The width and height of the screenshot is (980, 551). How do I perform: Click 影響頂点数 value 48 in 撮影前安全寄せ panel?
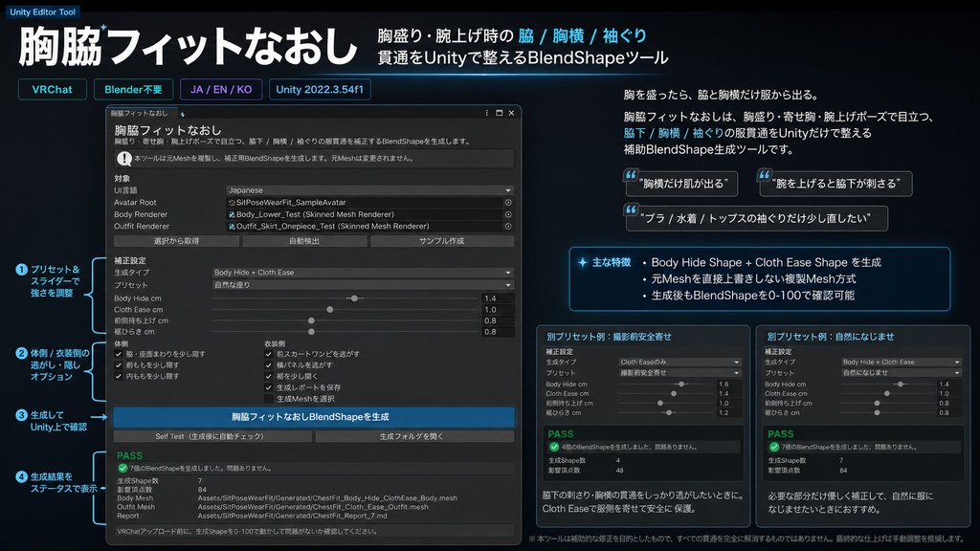point(619,471)
